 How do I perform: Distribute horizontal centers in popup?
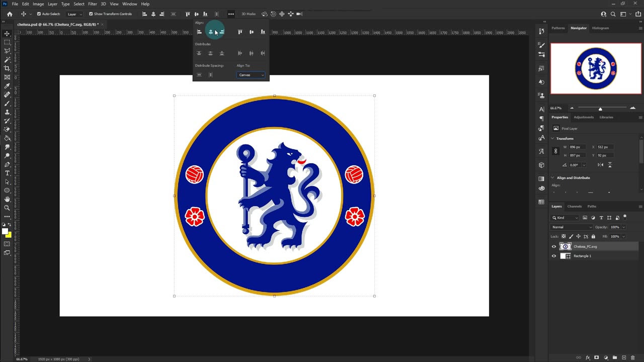[252, 53]
